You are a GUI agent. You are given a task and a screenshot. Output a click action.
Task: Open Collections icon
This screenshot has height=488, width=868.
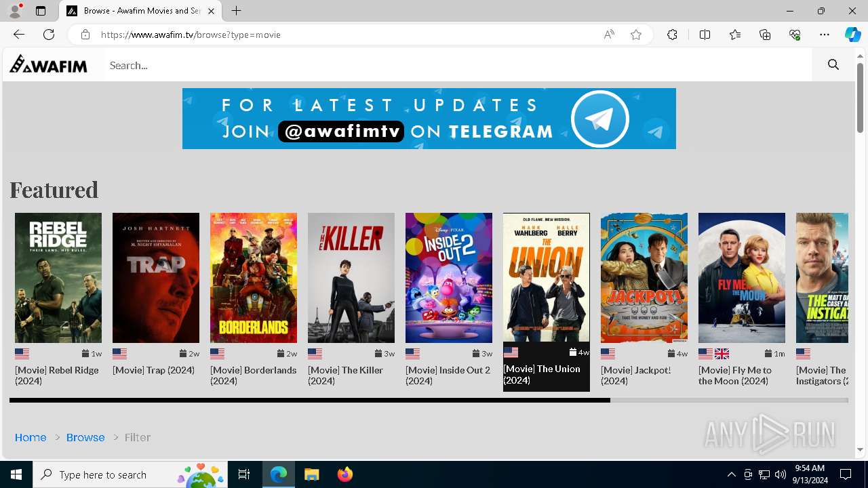pos(765,35)
